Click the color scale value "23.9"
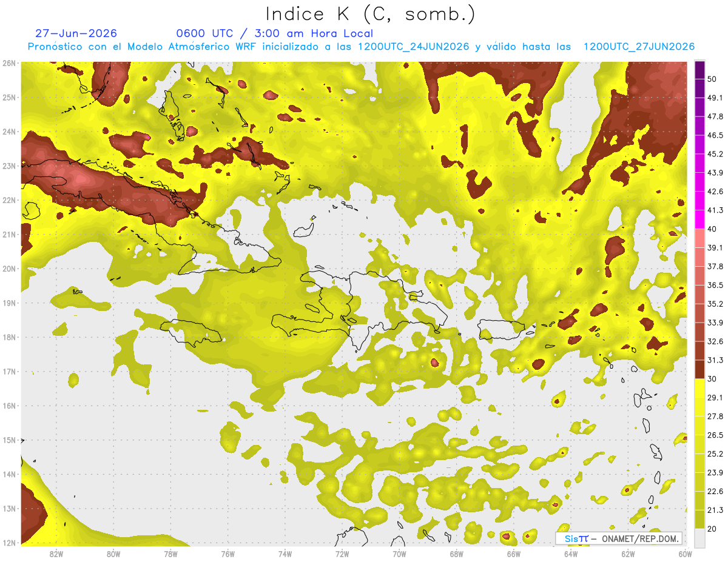The width and height of the screenshot is (728, 562). [x=715, y=472]
